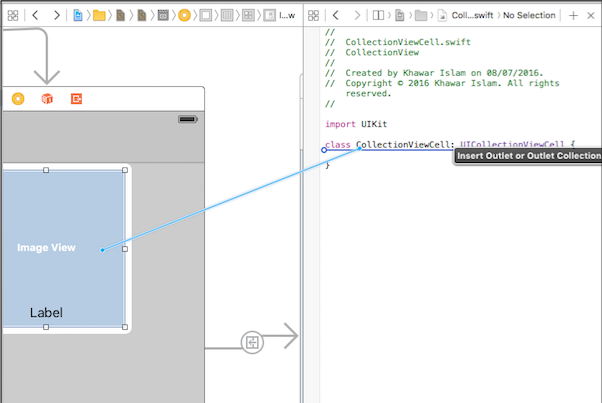Click the CollectionViewCell class name in code
This screenshot has width=602, height=403.
[x=403, y=145]
